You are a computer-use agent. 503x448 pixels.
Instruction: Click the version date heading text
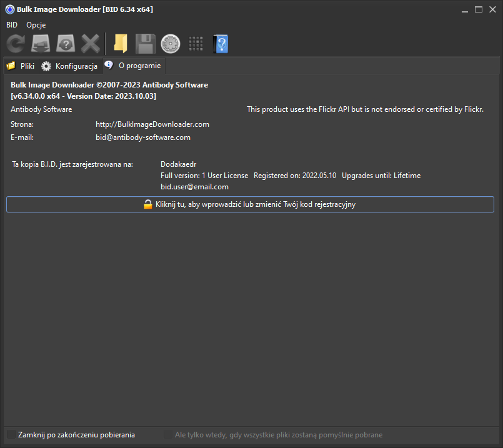(83, 96)
